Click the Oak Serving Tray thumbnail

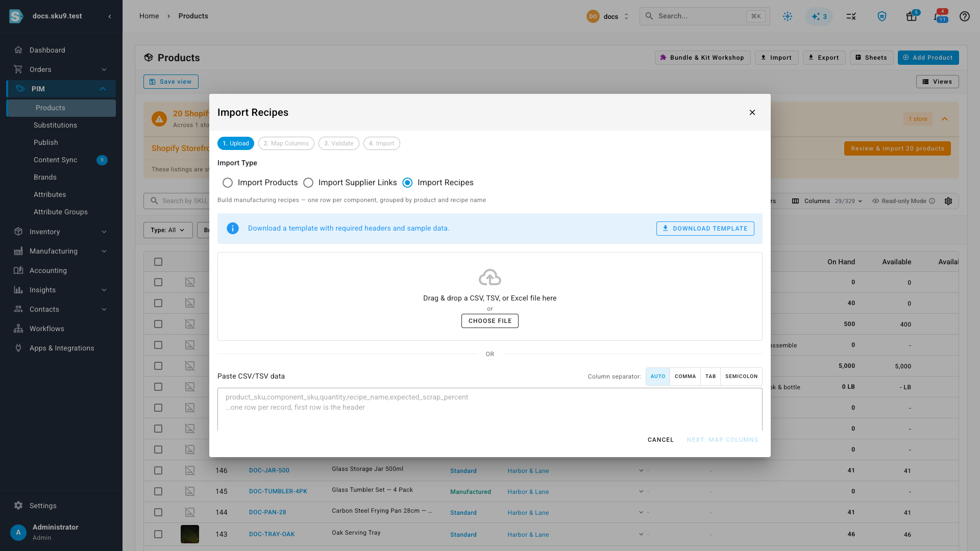190,534
